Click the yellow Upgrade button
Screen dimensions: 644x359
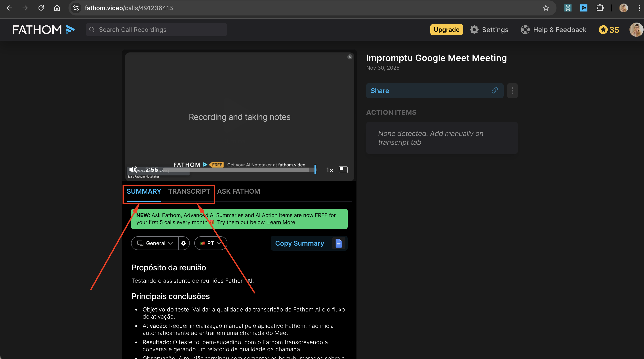(446, 29)
